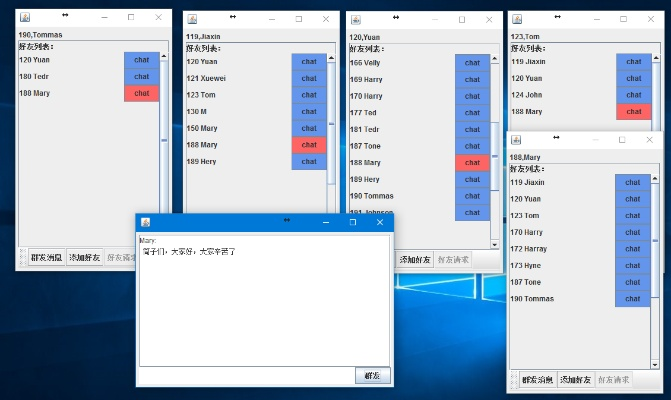Click the Java icon in Tommas window title bar
Viewport: 671px width, 400px height.
[x=25, y=17]
